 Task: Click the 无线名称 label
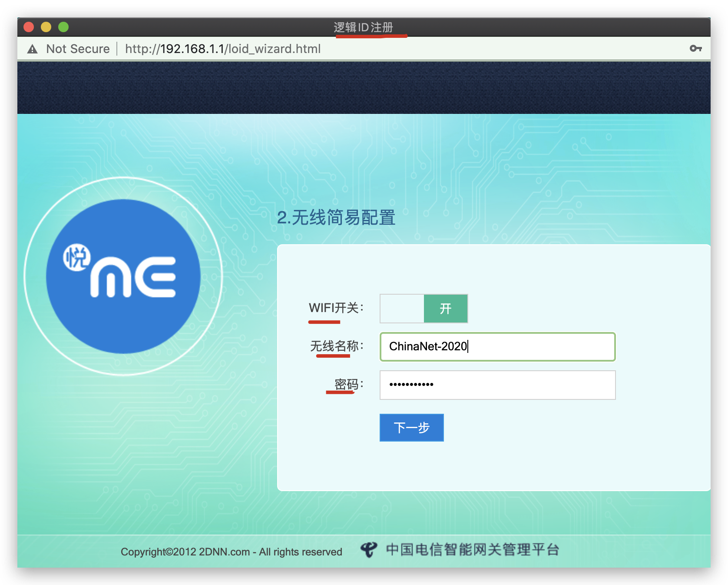pyautogui.click(x=337, y=346)
